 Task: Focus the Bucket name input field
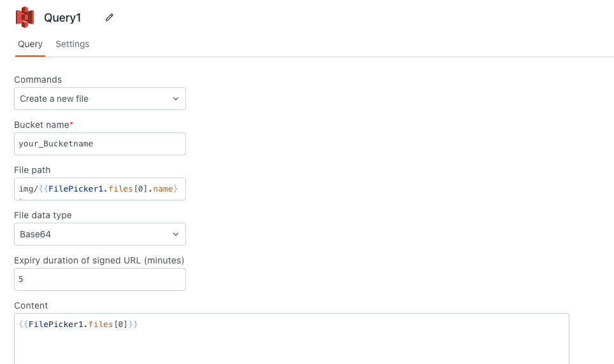click(99, 144)
